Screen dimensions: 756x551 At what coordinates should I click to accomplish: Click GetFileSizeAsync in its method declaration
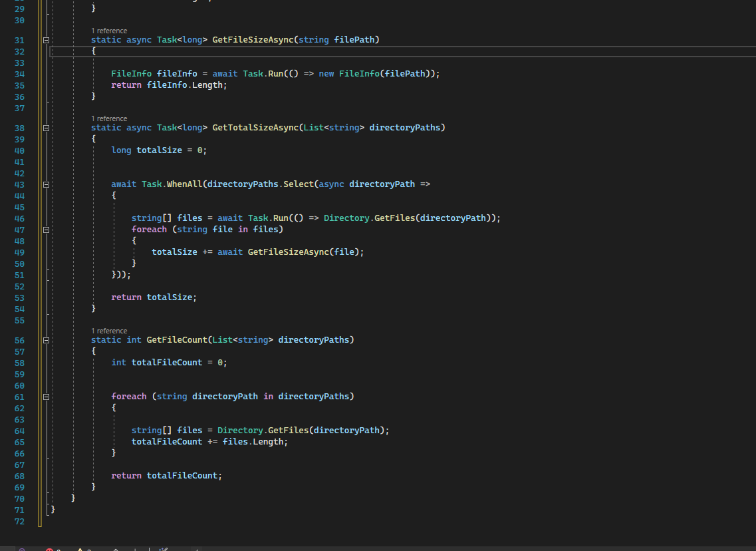click(253, 39)
